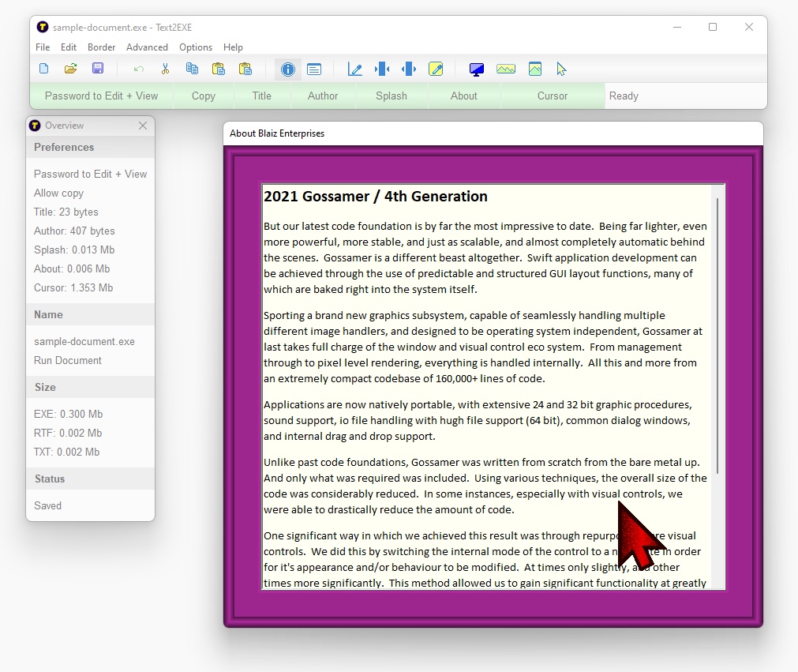Open a file using the Open folder icon
This screenshot has width=798, height=672.
[70, 69]
